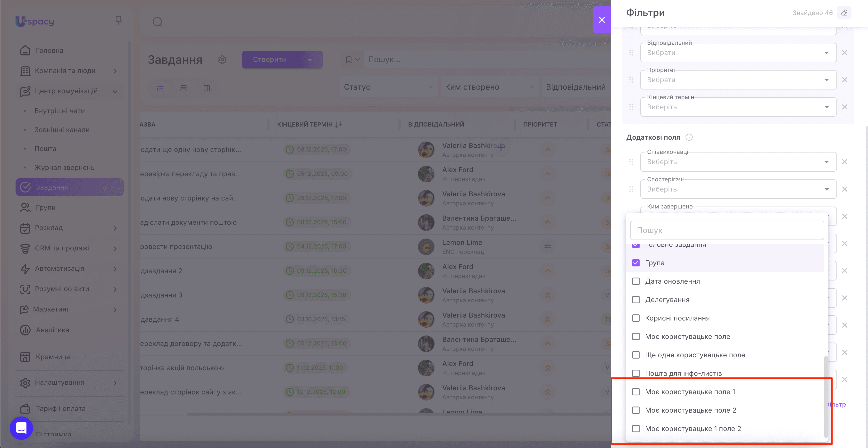Viewport: 868px width, 448px height.
Task: Enable Моє користувацьке поле 1 checkbox
Action: 636,392
